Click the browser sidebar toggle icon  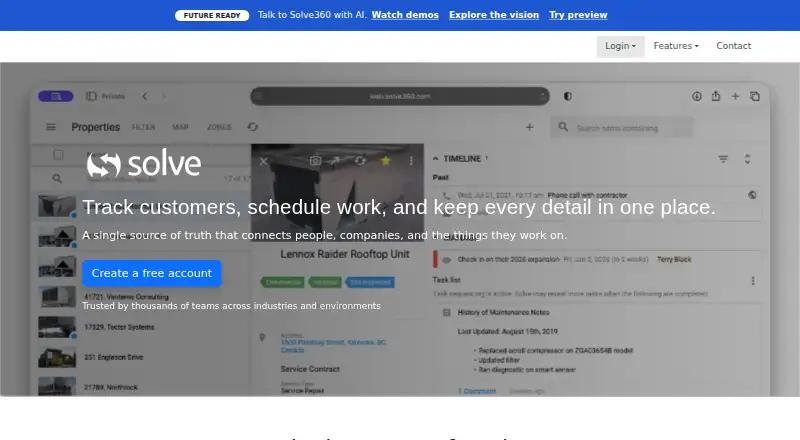[91, 96]
